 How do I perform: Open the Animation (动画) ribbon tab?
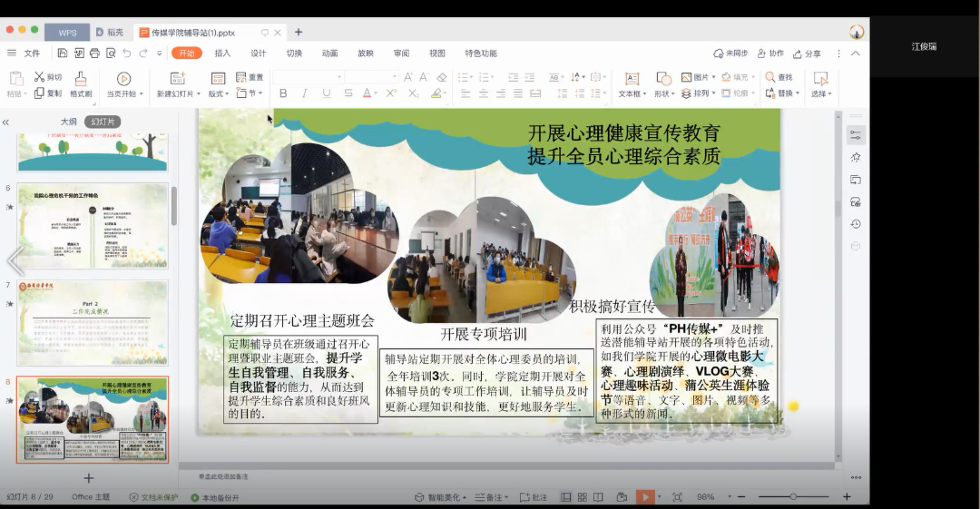(x=329, y=54)
